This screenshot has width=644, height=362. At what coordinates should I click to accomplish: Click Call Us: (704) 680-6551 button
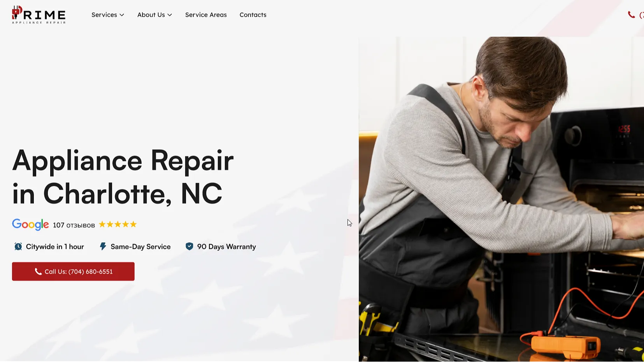[x=73, y=271]
